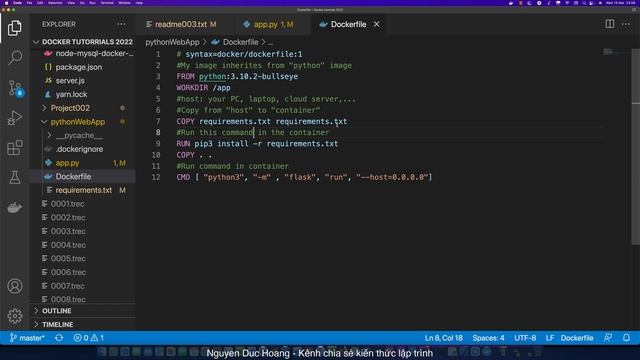Select Dockerfile in explorer tree
This screenshot has height=360, width=640.
tap(83, 176)
